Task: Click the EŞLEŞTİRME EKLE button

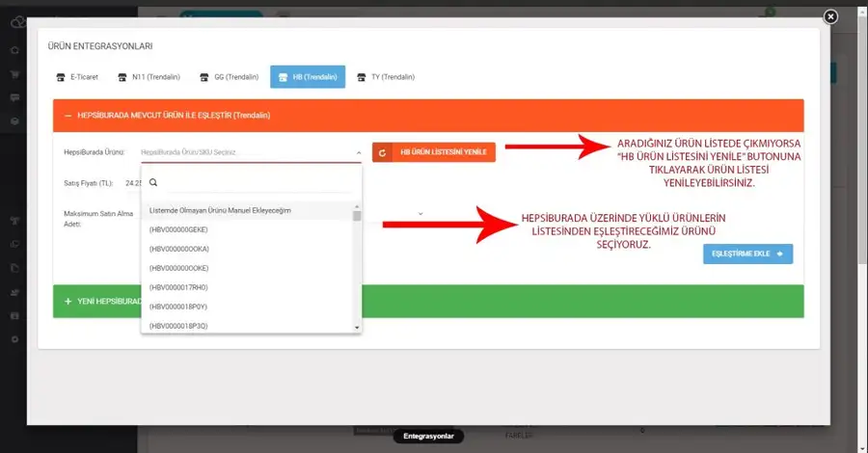Action: [747, 253]
